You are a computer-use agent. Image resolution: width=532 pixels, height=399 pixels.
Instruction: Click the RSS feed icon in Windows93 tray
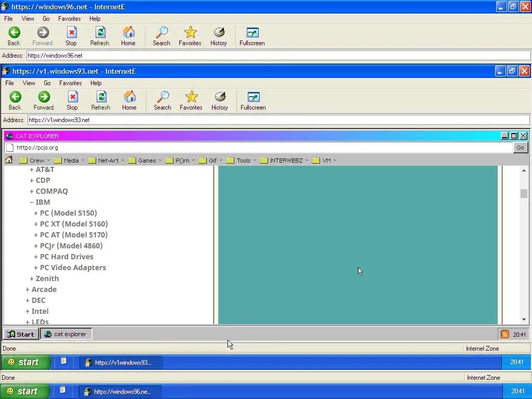point(505,334)
